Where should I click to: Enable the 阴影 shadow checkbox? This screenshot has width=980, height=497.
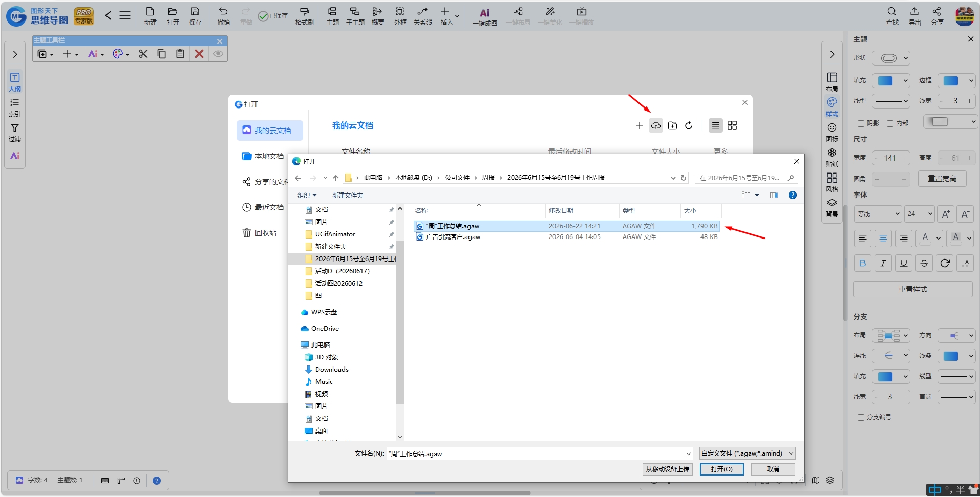(x=861, y=123)
